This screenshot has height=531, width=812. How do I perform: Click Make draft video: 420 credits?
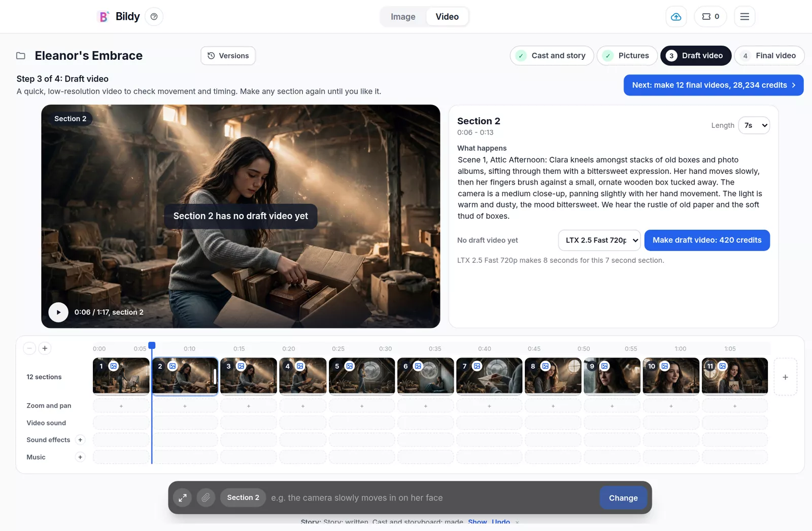[x=707, y=240]
